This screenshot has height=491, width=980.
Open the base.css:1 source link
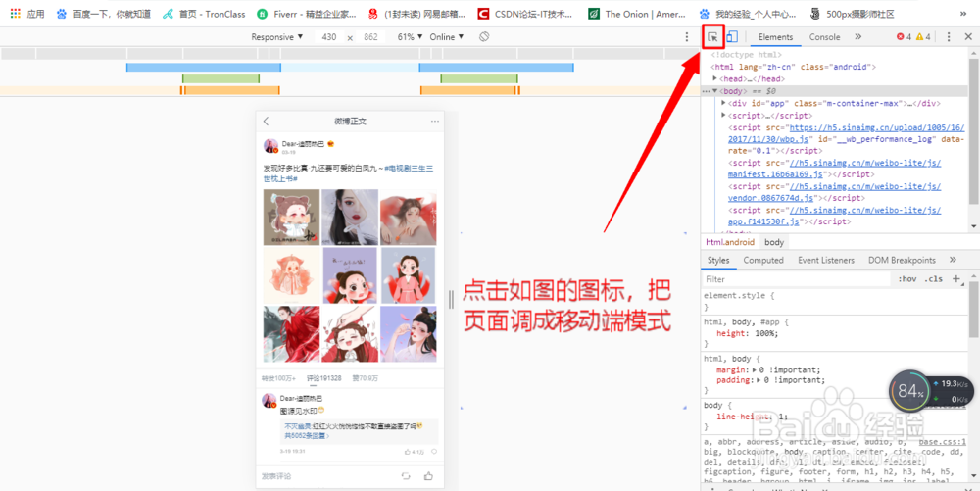944,442
